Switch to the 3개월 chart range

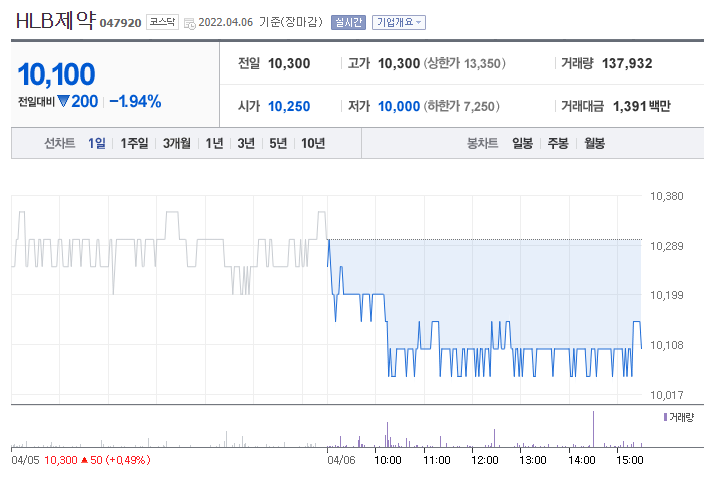point(176,143)
